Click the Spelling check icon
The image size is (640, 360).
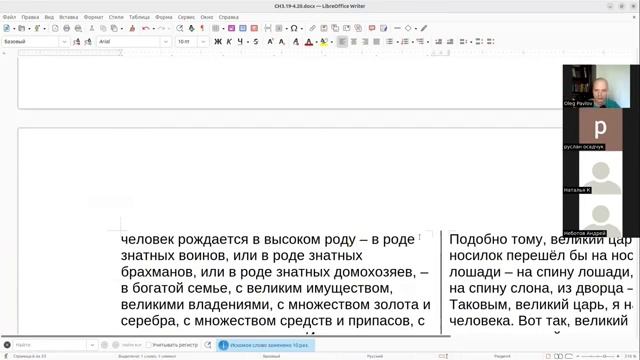click(191, 28)
